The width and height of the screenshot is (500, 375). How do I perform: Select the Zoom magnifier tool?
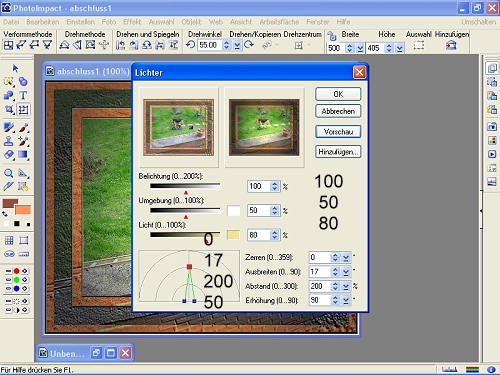tap(9, 173)
